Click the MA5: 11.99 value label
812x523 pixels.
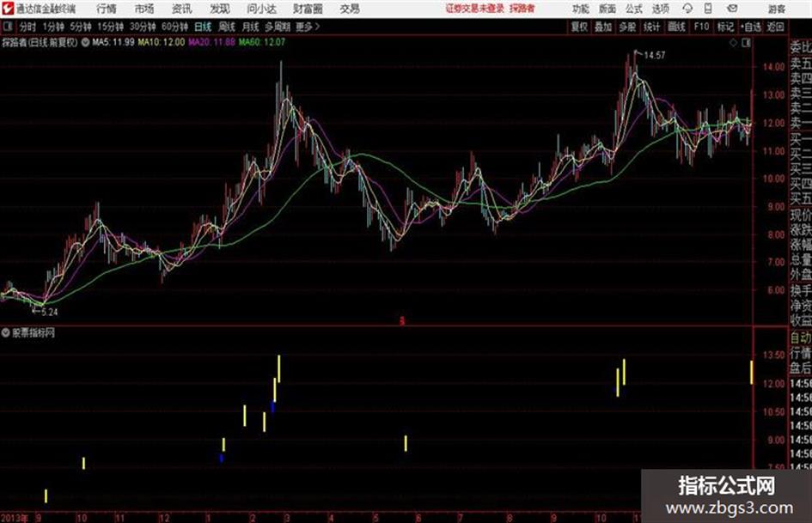[x=113, y=42]
